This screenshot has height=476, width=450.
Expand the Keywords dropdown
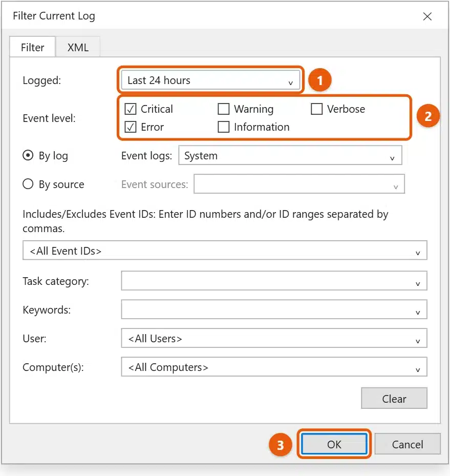(x=274, y=309)
